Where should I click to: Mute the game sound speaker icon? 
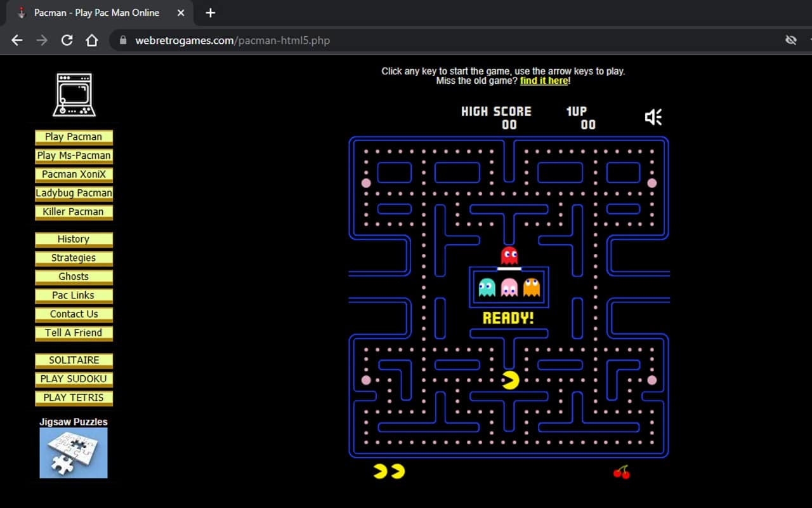[x=653, y=117]
